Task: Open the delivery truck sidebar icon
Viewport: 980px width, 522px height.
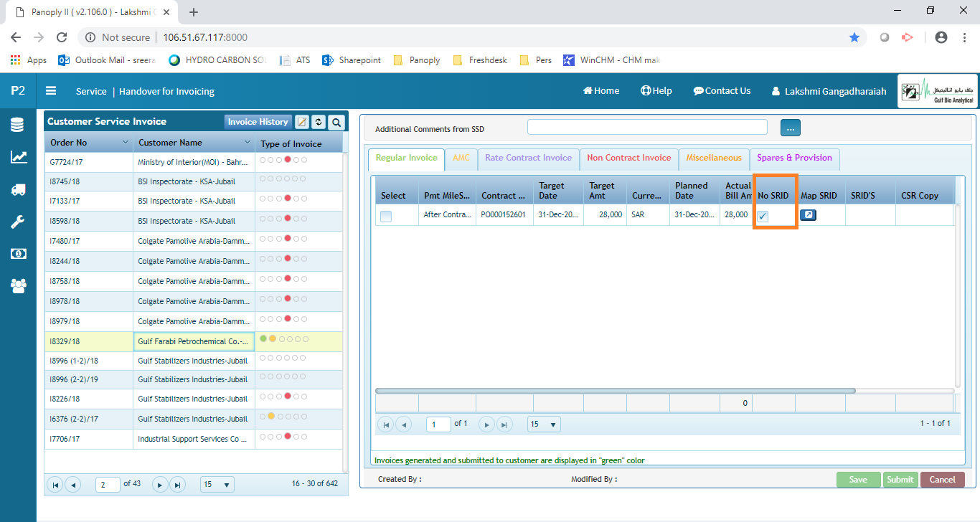Action: pyautogui.click(x=18, y=189)
